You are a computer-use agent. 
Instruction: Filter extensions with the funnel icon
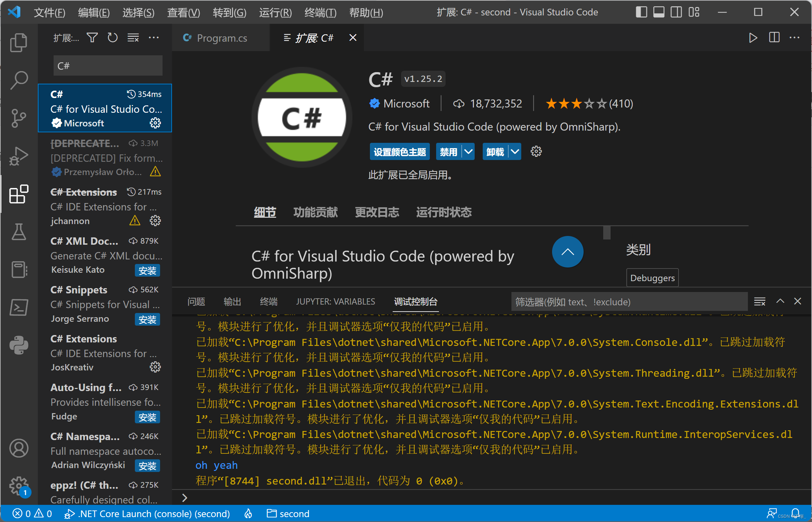point(92,37)
